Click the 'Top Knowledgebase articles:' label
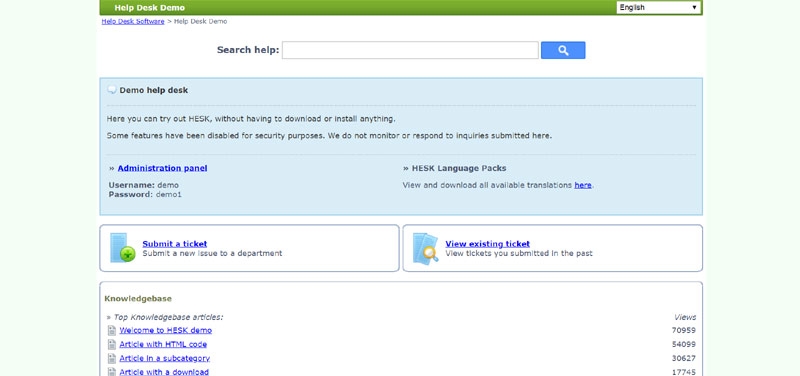The image size is (800, 376). (x=168, y=317)
